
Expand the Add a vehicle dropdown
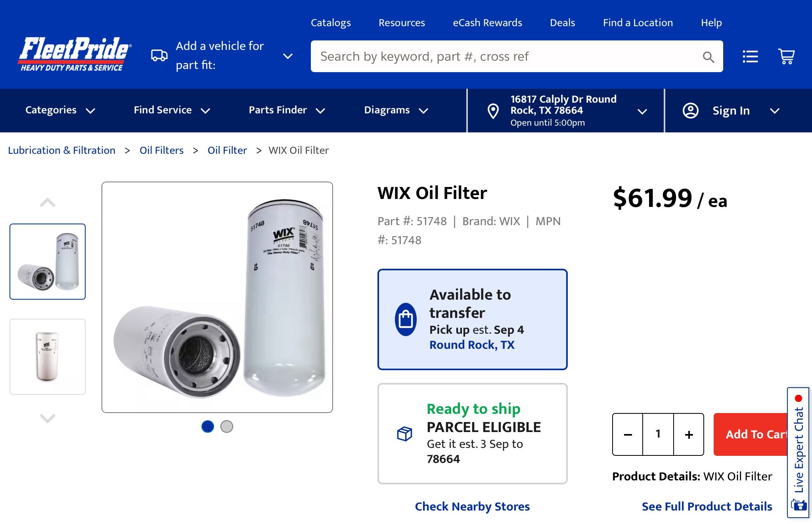(288, 56)
